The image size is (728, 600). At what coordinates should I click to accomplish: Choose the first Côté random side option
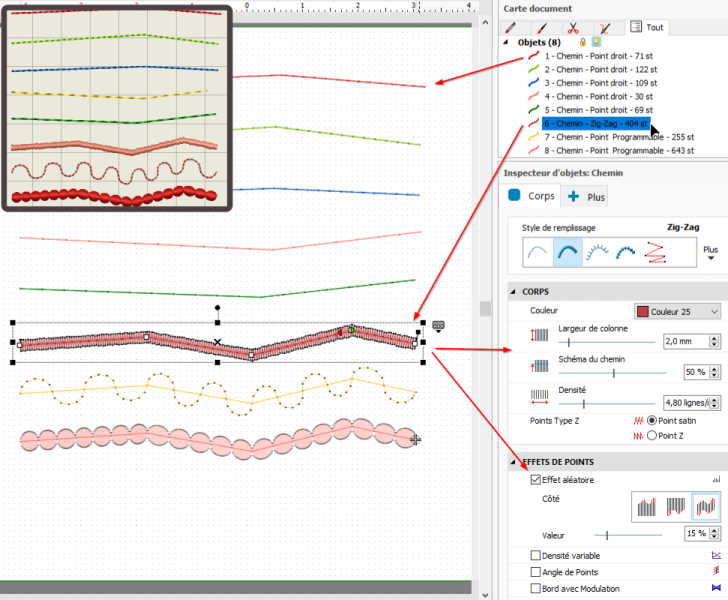646,507
